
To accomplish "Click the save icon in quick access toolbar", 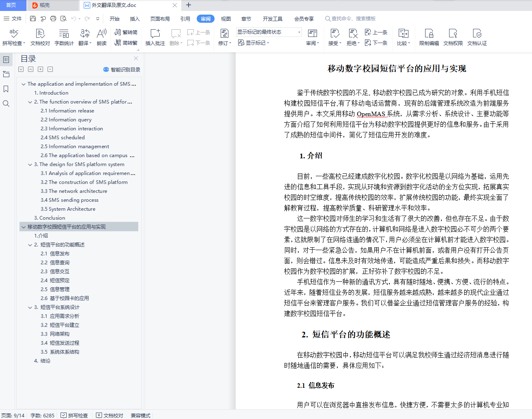I will 33,19.
